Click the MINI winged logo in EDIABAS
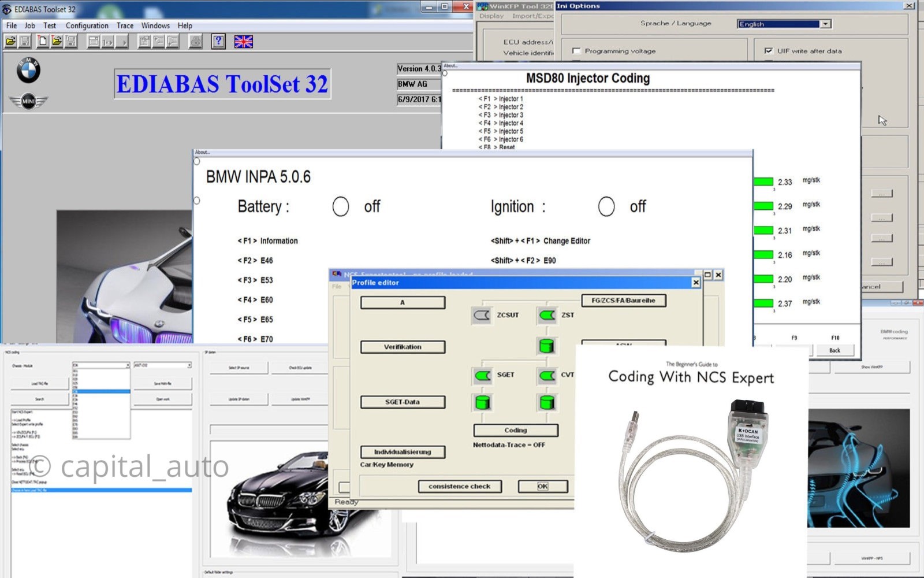 tap(28, 102)
